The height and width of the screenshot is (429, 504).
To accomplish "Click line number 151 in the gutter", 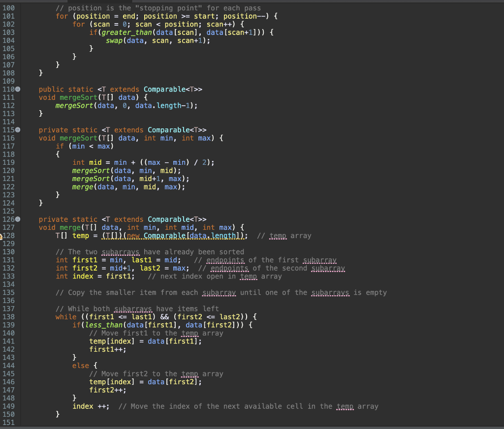I will click(x=9, y=423).
